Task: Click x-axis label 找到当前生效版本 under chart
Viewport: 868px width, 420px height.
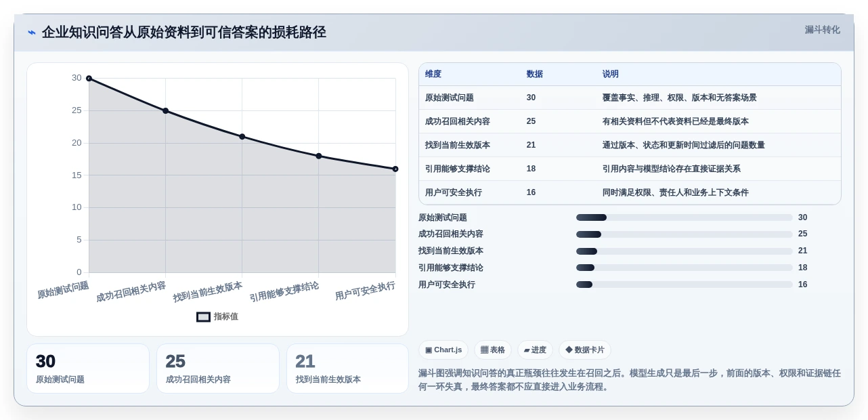Action: [208, 291]
